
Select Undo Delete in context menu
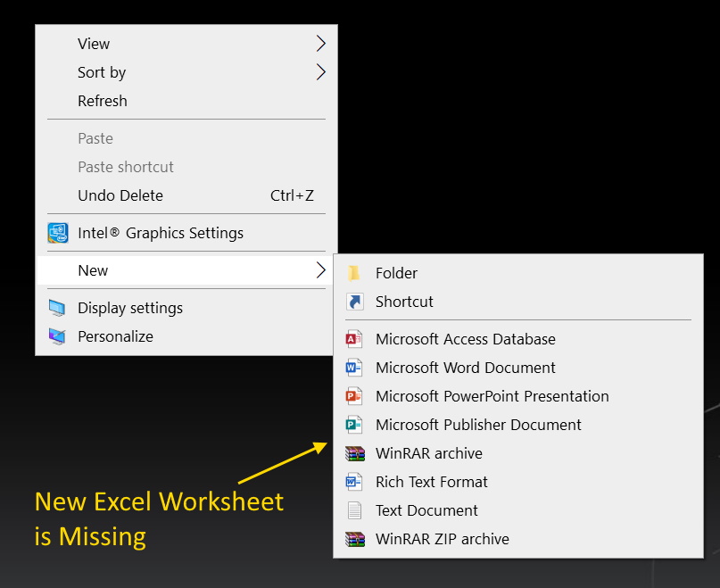pyautogui.click(x=186, y=195)
